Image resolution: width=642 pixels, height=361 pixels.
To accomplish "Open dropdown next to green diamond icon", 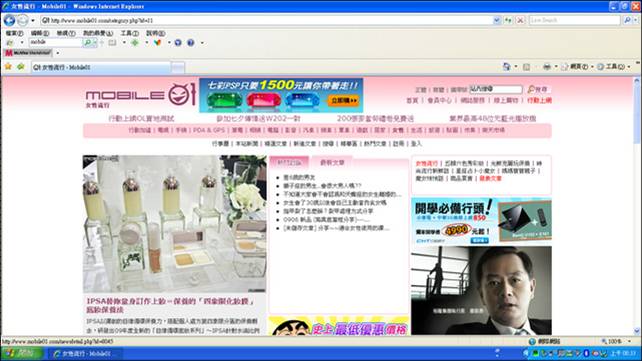I will click(x=146, y=43).
